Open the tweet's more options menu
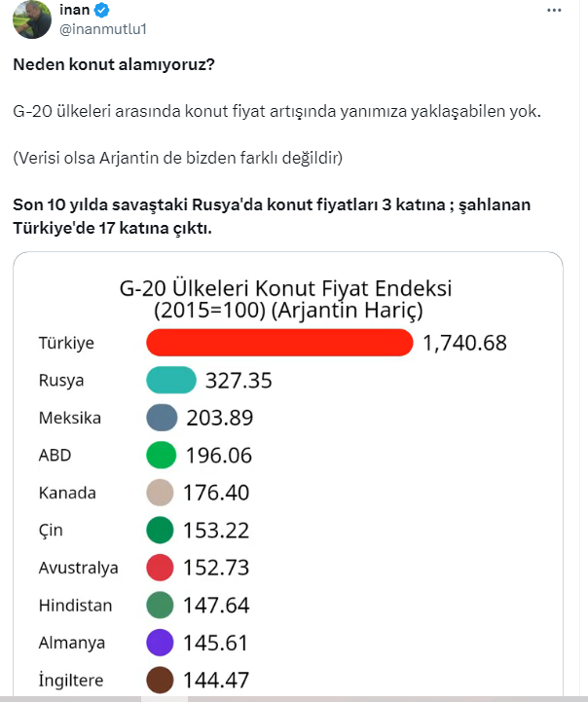The image size is (588, 702). click(x=554, y=10)
